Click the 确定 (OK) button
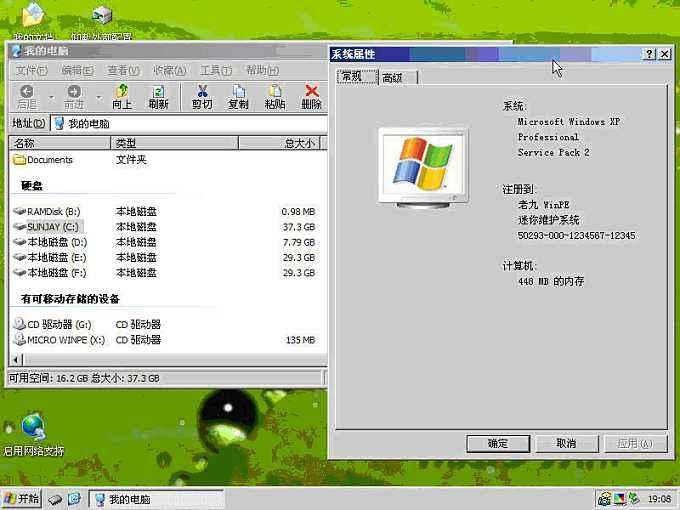This screenshot has width=680, height=510. coord(497,444)
